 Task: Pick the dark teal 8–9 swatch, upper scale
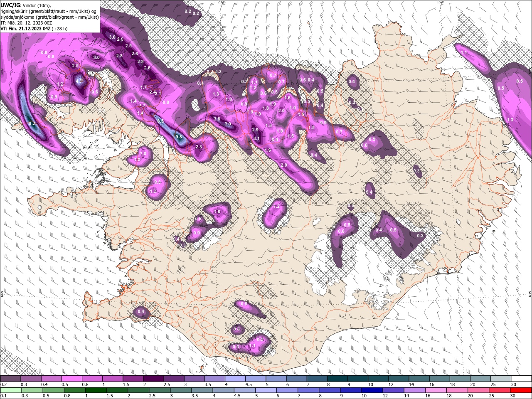(x=337, y=379)
